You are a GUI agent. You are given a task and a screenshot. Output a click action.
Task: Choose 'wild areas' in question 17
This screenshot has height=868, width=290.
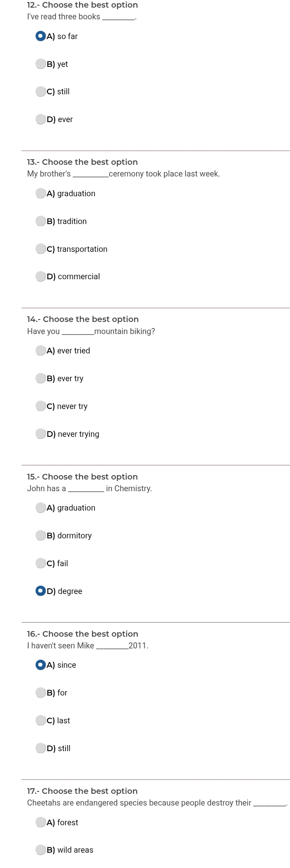(x=41, y=850)
